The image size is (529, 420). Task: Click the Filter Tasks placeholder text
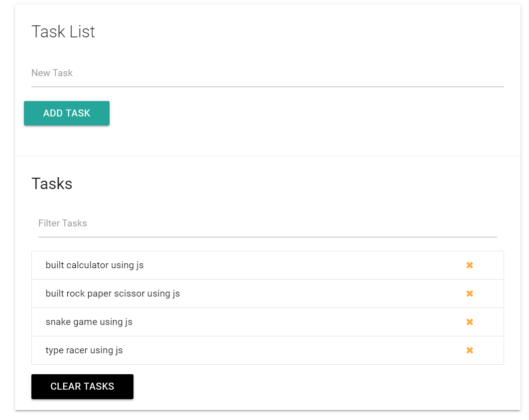62,223
